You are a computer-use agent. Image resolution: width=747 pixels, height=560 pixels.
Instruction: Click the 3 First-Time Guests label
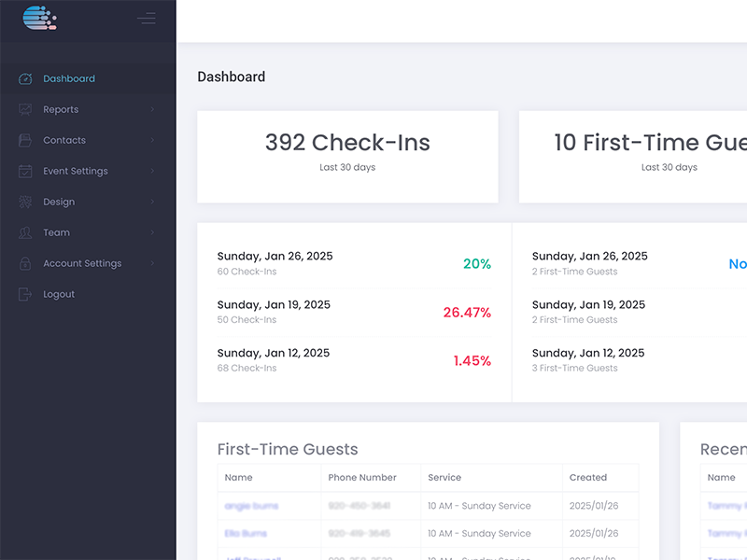coord(574,368)
